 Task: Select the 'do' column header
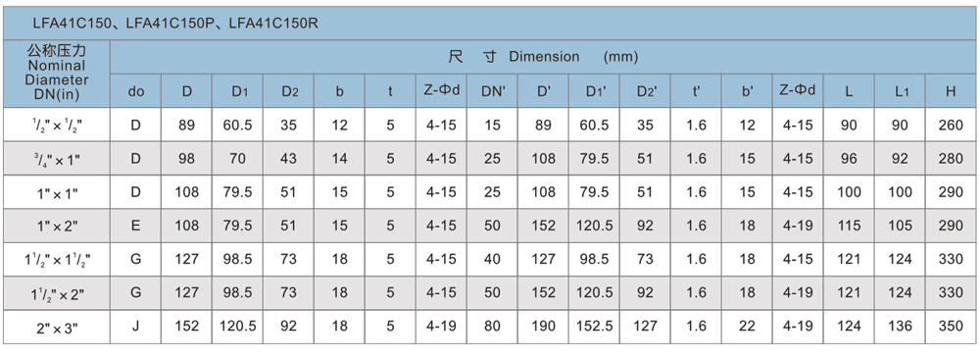[135, 91]
